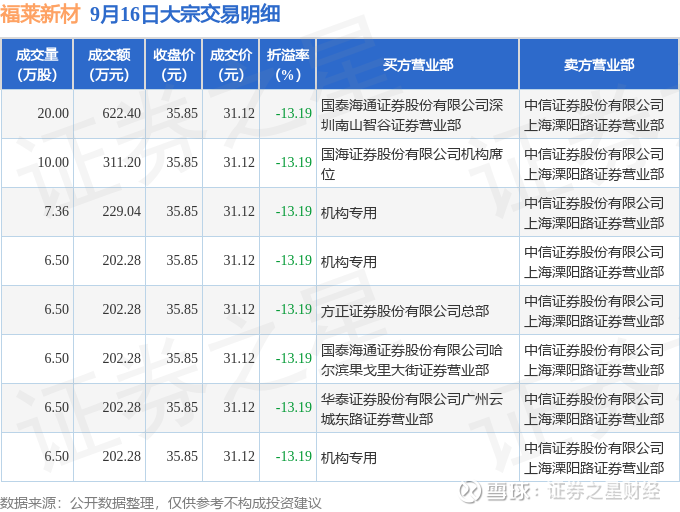Select the 收盘价(元) column header
Viewport: 680px width, 512px height.
174,65
